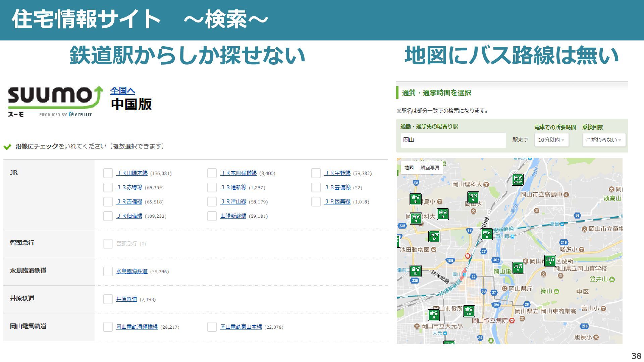Check the ＪＲ本四備讃線 checkbox

coord(212,173)
